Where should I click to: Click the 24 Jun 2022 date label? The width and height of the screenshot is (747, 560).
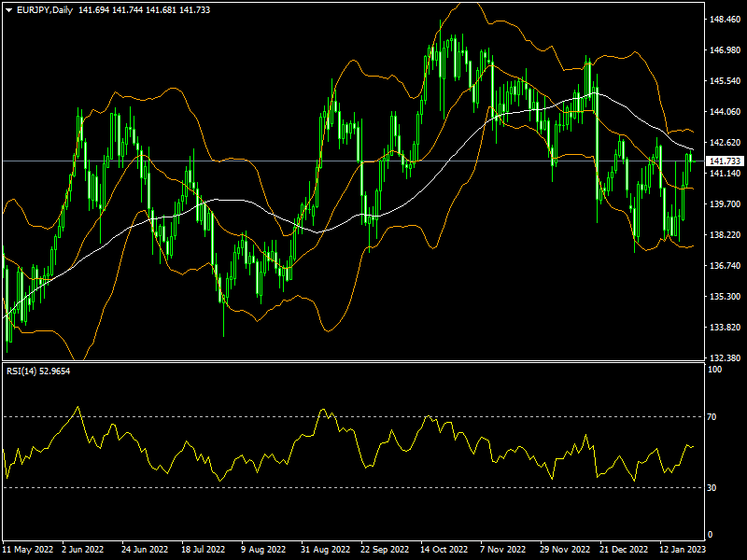[145, 550]
